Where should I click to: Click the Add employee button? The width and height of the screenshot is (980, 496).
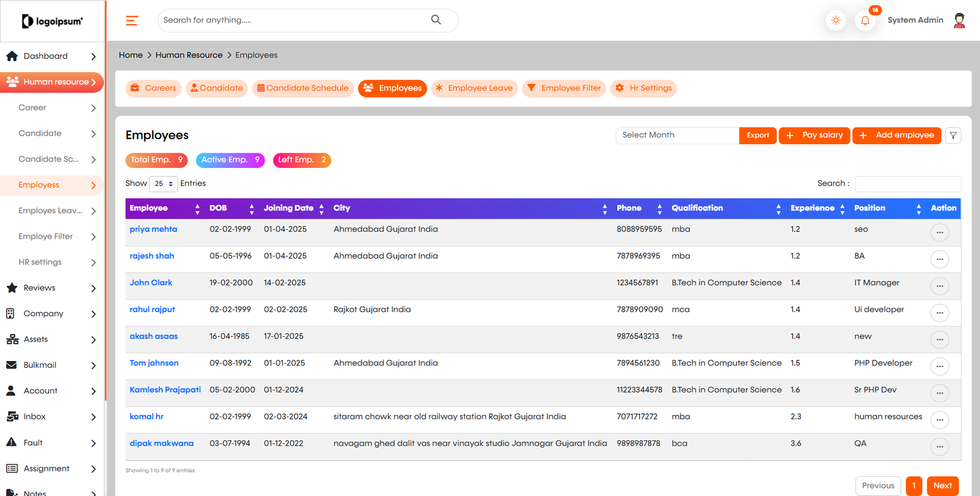(897, 135)
